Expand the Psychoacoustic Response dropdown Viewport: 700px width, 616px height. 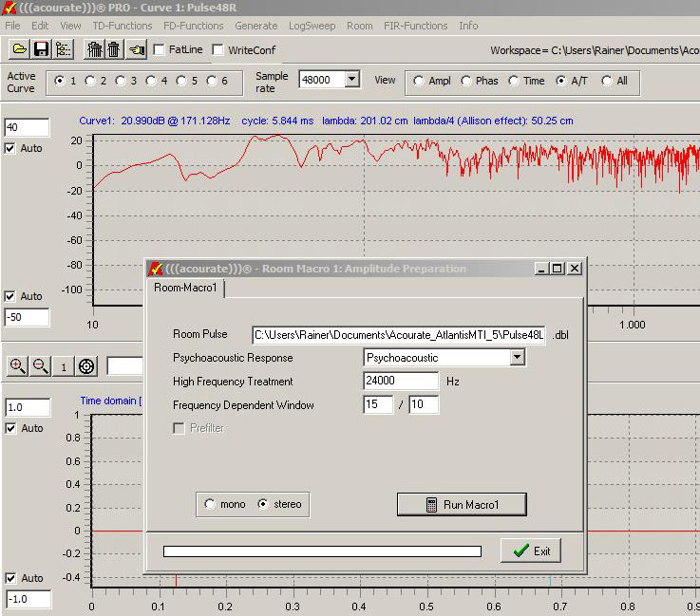pos(517,358)
